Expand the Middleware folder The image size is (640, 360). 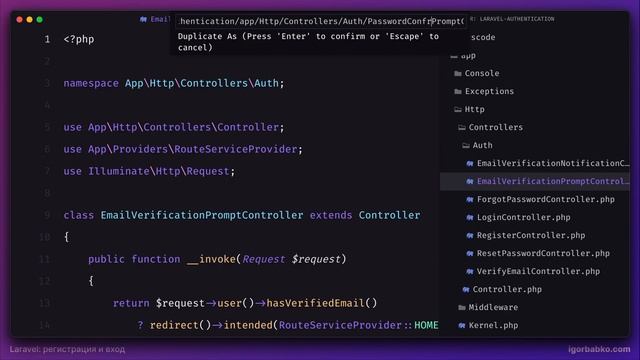[493, 307]
